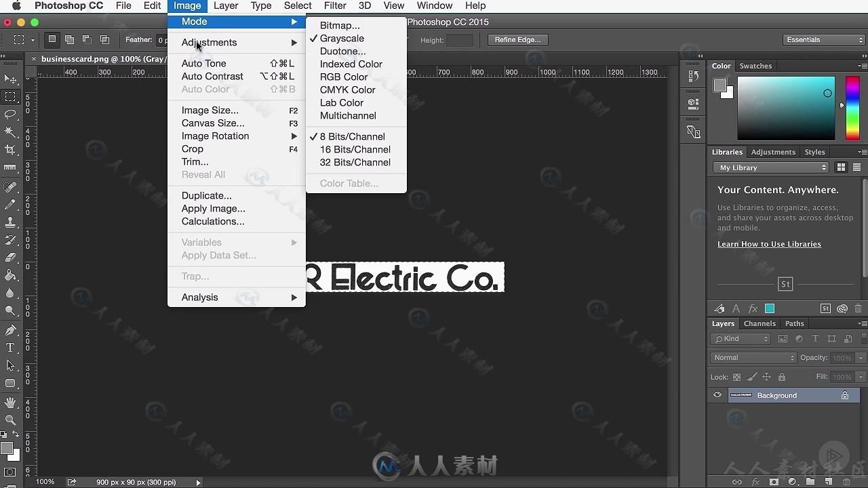Image resolution: width=868 pixels, height=488 pixels.
Task: Choose Add to selection mode button
Action: point(69,40)
